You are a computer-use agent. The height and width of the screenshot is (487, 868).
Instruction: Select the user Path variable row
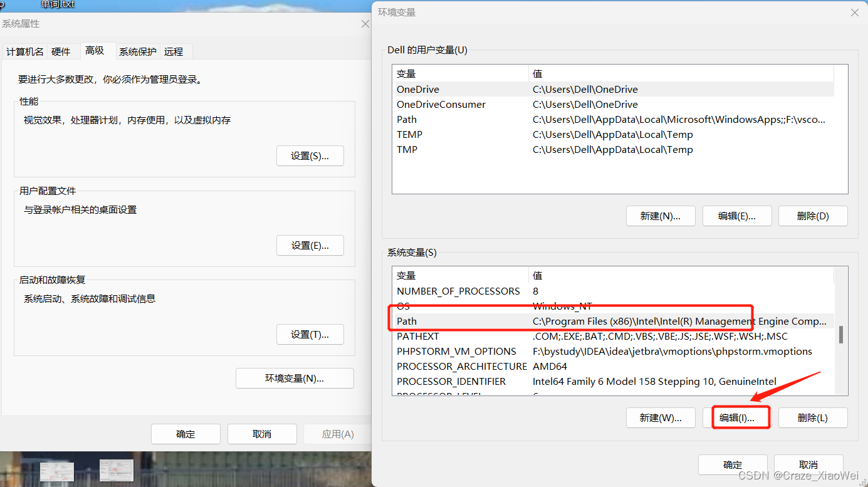pos(613,120)
